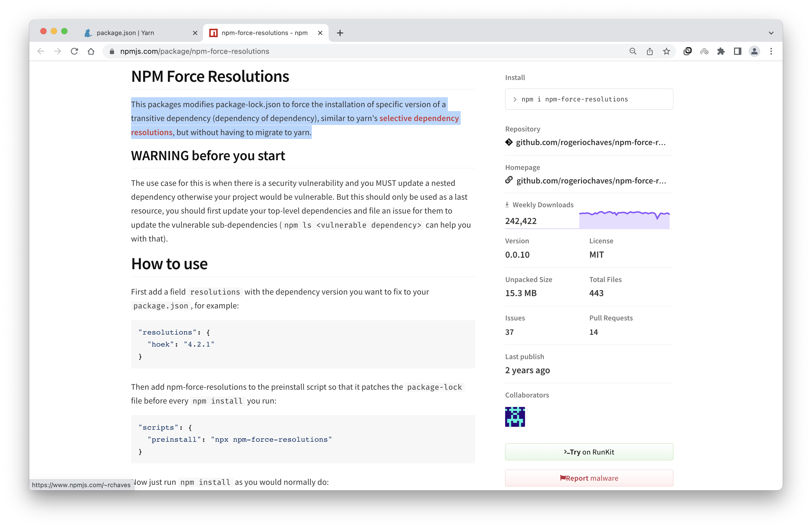The image size is (812, 529).
Task: Click the inline code package-lock
Action: 434,387
